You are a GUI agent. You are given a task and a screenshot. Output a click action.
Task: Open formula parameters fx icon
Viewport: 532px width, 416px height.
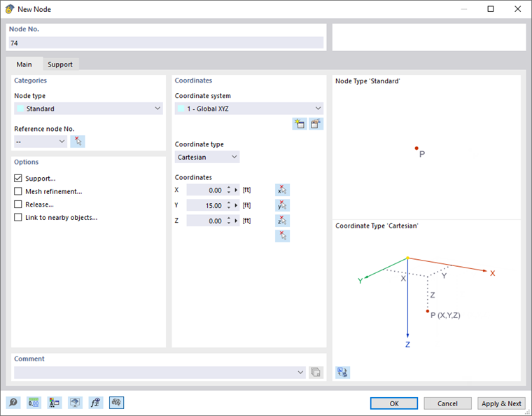pos(96,403)
